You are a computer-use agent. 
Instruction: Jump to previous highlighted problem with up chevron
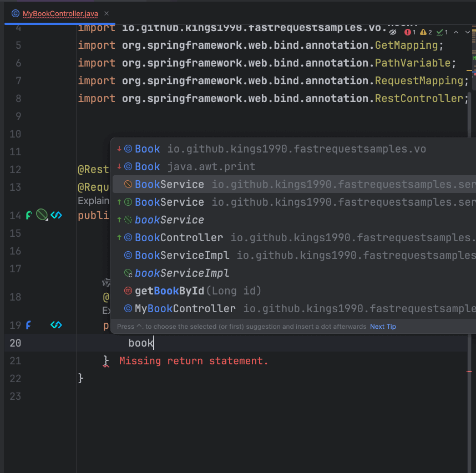456,32
